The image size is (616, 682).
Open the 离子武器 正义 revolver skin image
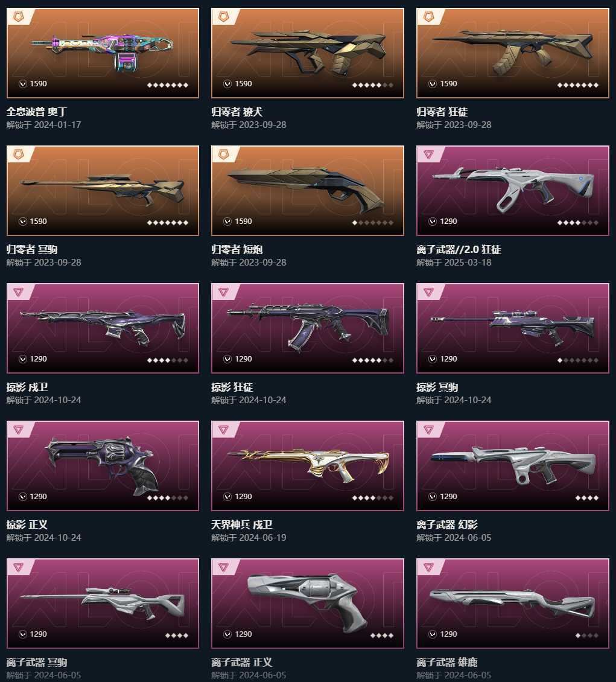307,604
